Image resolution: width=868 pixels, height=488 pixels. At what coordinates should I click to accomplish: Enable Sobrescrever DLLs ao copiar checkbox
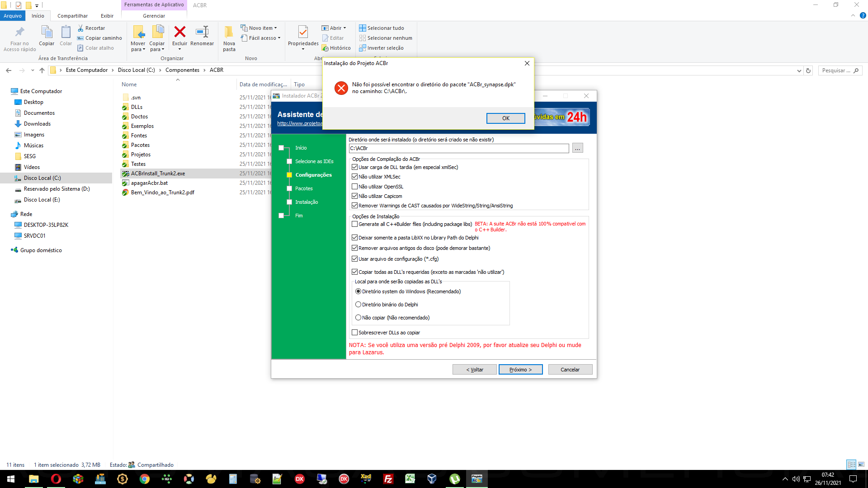tap(355, 333)
